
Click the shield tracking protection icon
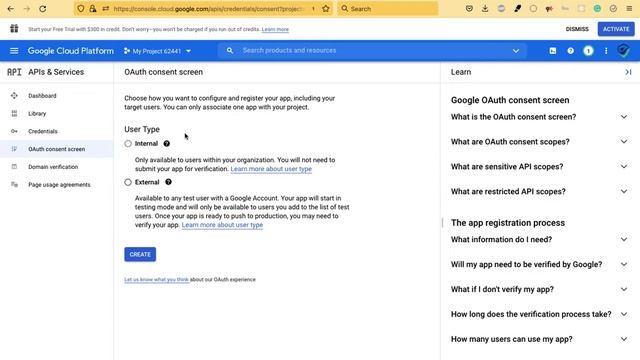tap(81, 9)
